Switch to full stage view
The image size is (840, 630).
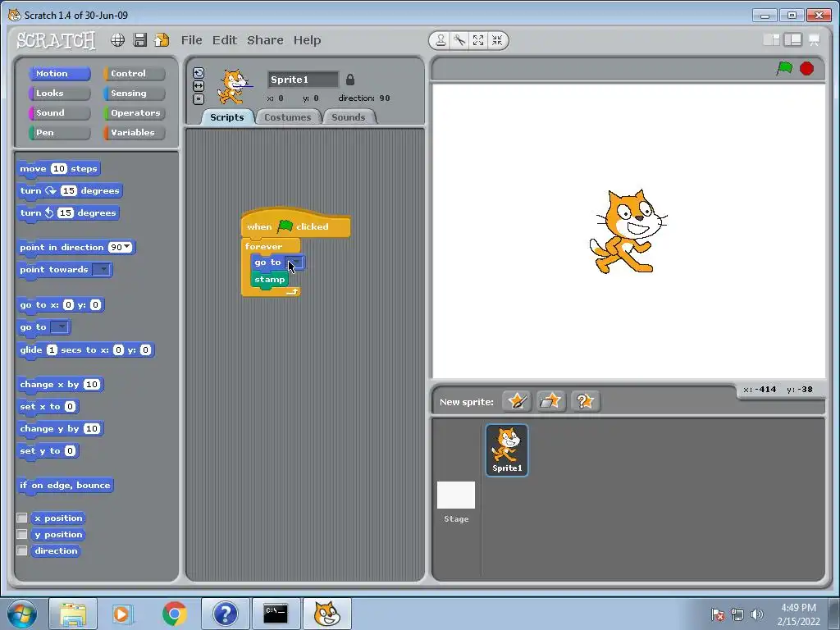coord(792,40)
